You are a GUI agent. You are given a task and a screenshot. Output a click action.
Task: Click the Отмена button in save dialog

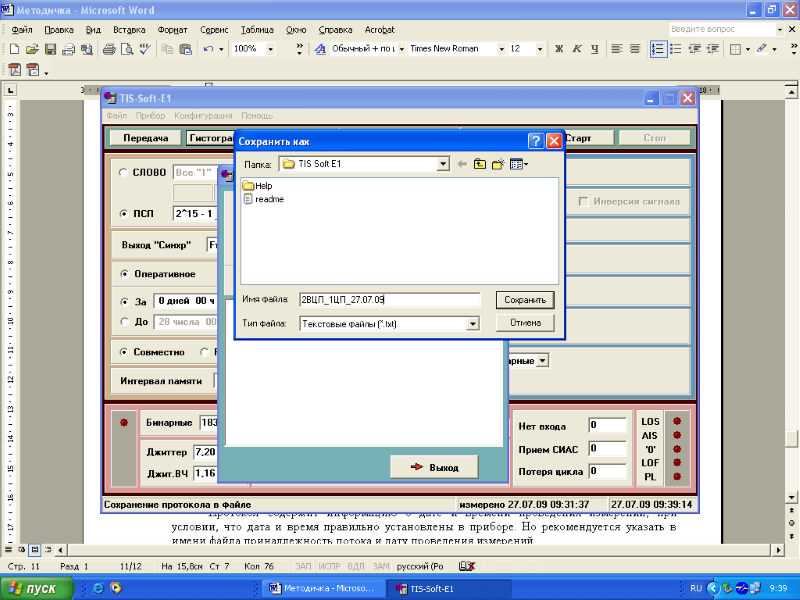[x=525, y=323]
